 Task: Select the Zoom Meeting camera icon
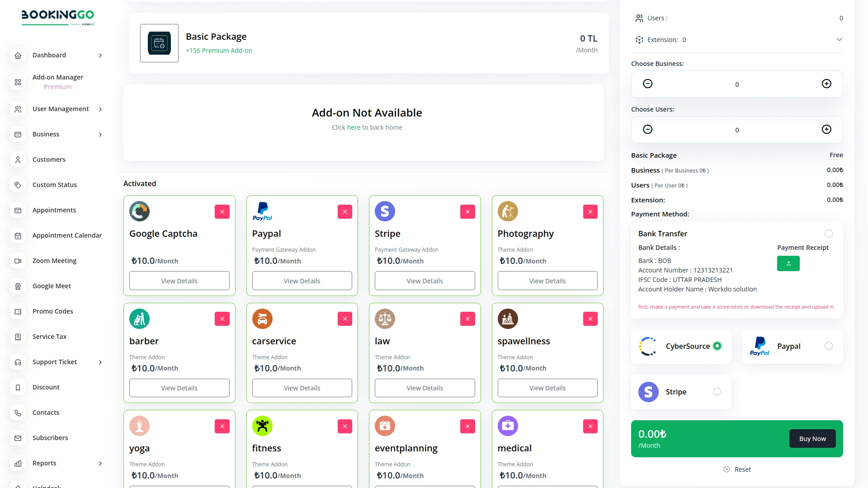click(18, 261)
